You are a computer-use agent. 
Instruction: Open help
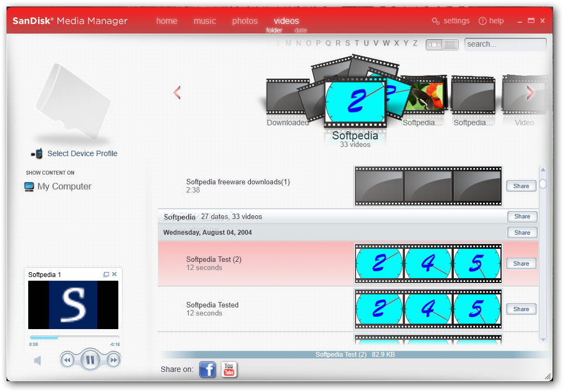(x=491, y=21)
